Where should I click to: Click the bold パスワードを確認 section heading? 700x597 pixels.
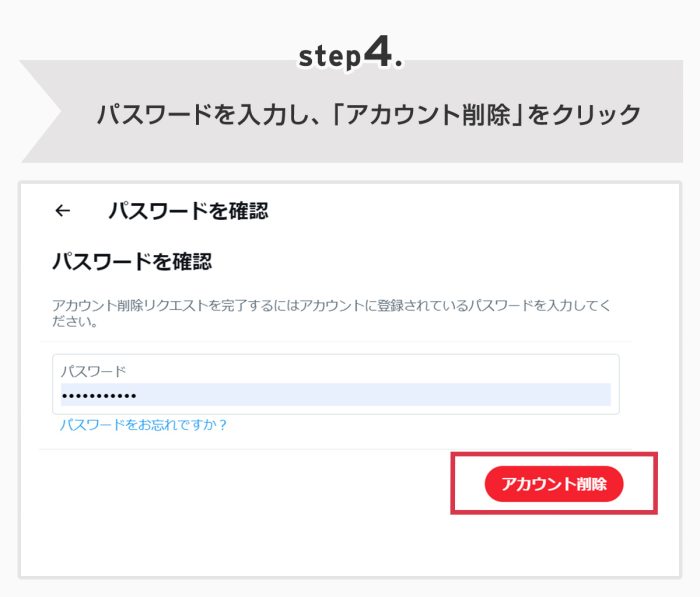pyautogui.click(x=132, y=263)
